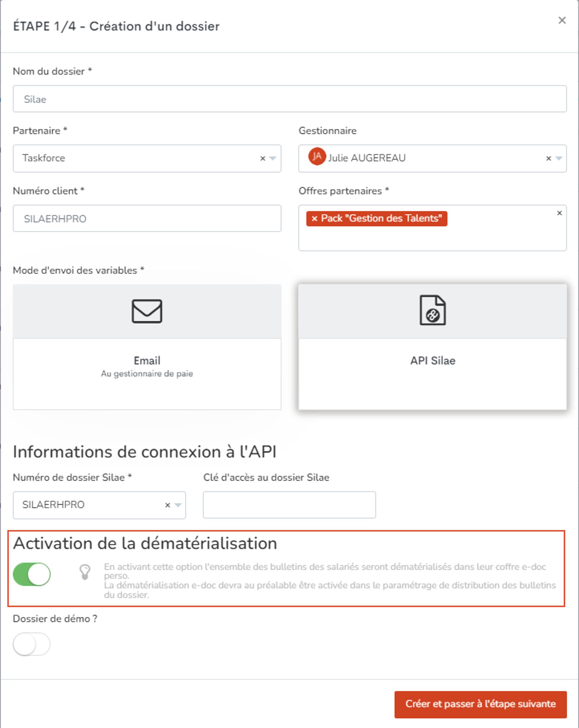The image size is (579, 728).
Task: Clear the Taskforce partner selection
Action: pyautogui.click(x=263, y=158)
